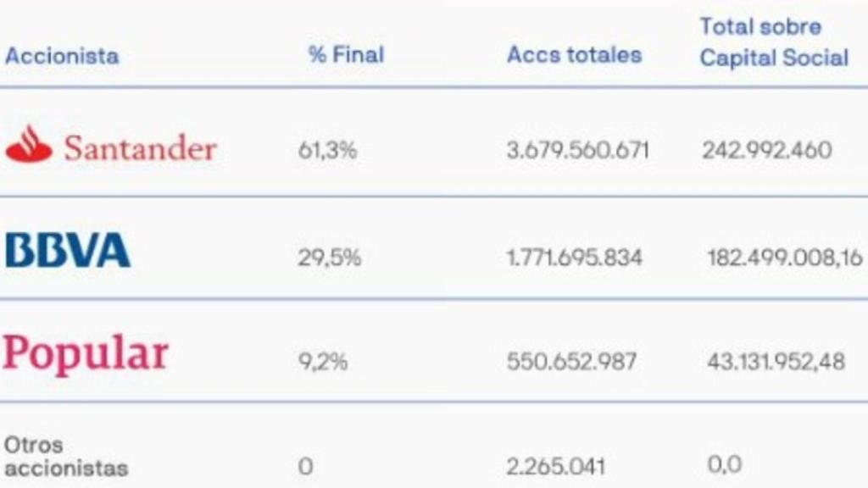This screenshot has height=488, width=868.
Task: Click Santander's 61,3% final percentage
Action: (327, 151)
